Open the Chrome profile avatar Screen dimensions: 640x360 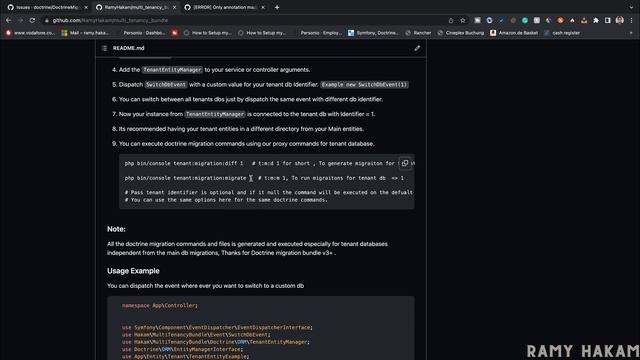620,20
